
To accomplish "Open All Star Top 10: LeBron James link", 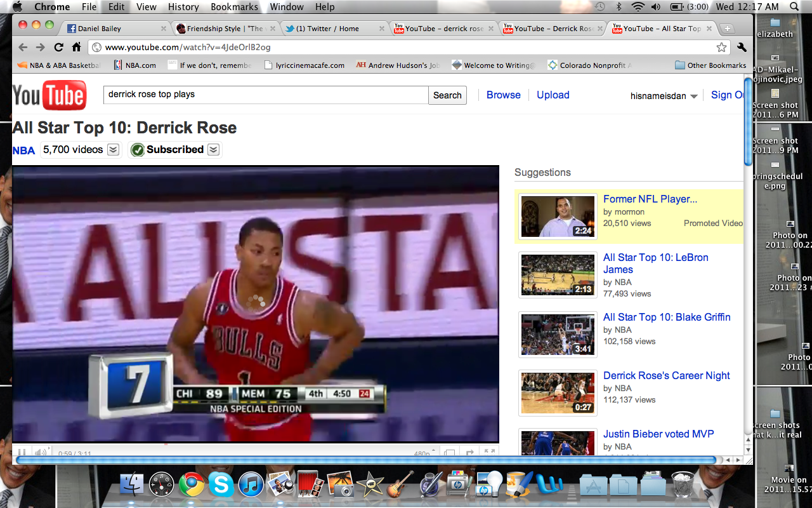I will click(x=656, y=264).
